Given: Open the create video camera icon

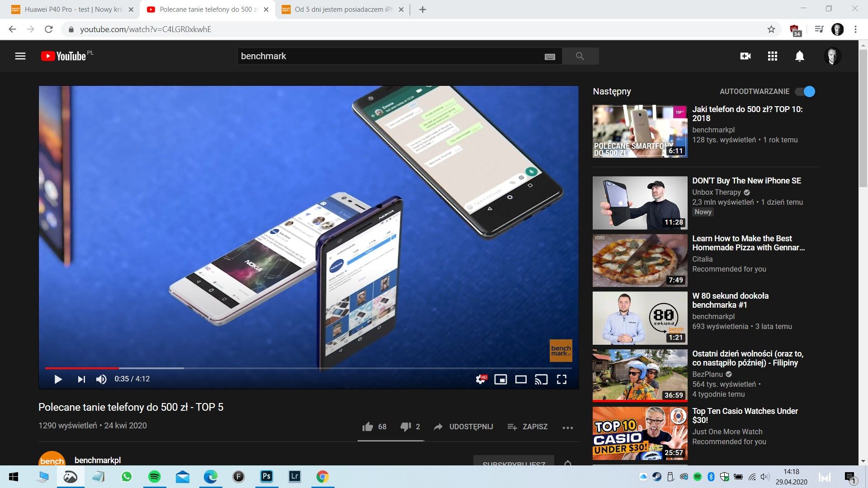Looking at the screenshot, I should [x=745, y=56].
